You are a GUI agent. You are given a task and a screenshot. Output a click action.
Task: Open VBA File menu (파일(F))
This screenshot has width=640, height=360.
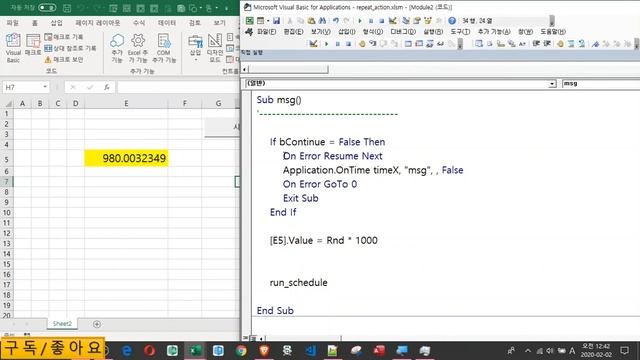click(x=266, y=32)
